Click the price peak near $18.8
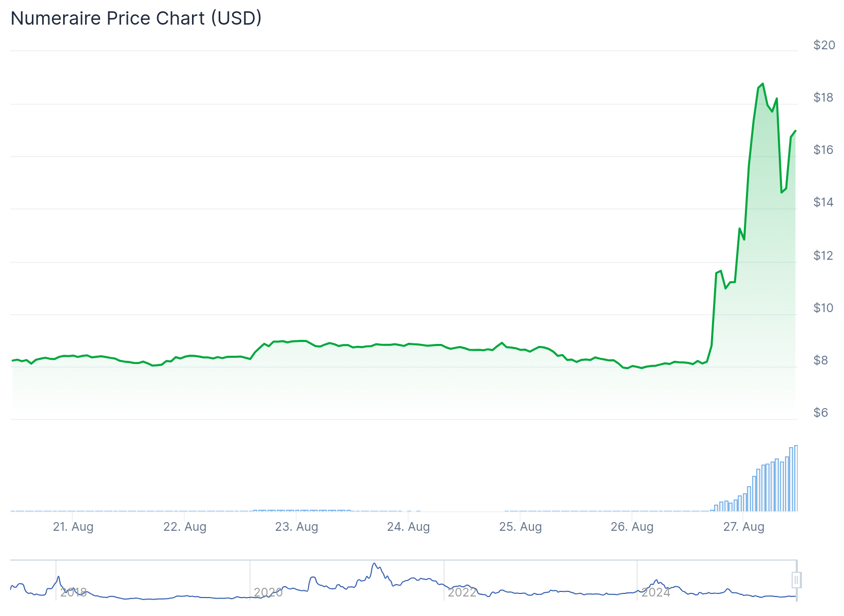This screenshot has width=844, height=616. pos(762,84)
